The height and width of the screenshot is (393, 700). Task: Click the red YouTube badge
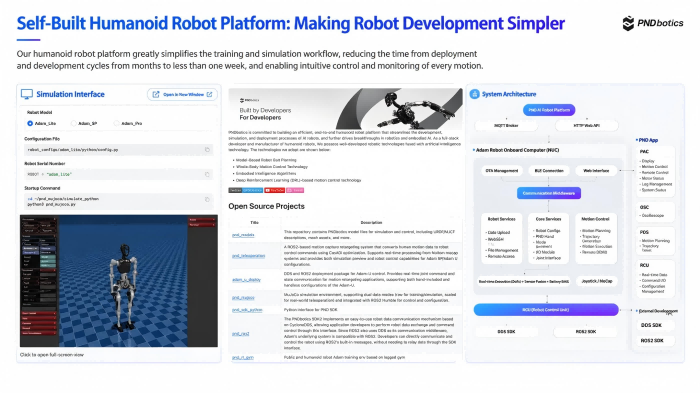[275, 190]
